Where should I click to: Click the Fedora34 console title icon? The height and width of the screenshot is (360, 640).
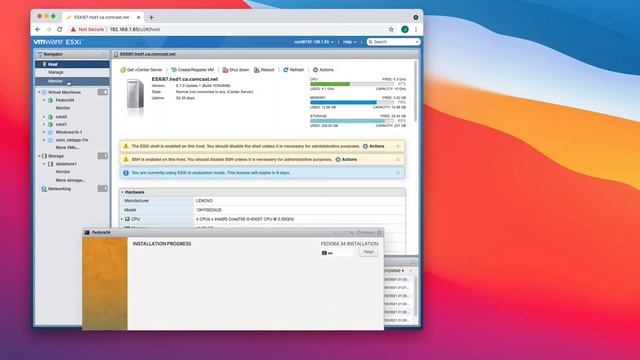click(x=87, y=233)
